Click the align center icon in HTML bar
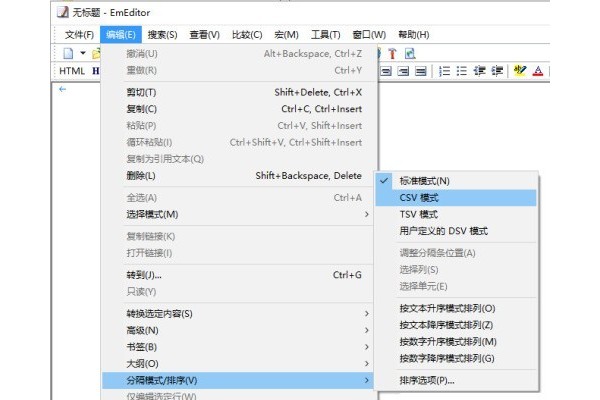The image size is (600, 400). coord(386,71)
